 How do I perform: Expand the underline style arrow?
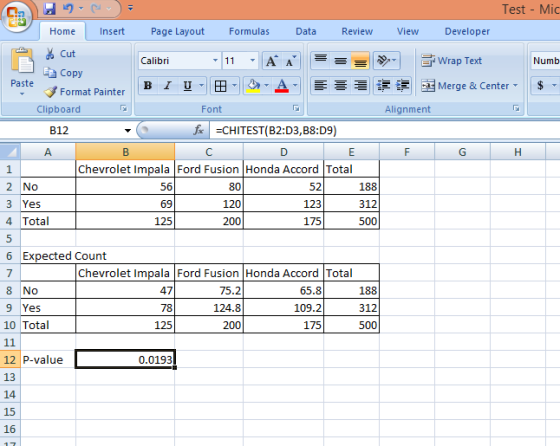click(201, 86)
